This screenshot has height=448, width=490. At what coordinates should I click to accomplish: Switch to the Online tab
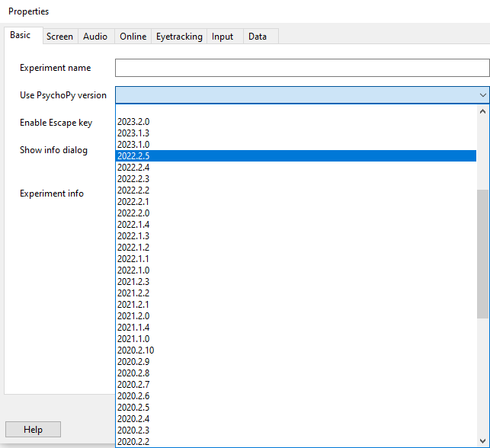tap(133, 37)
